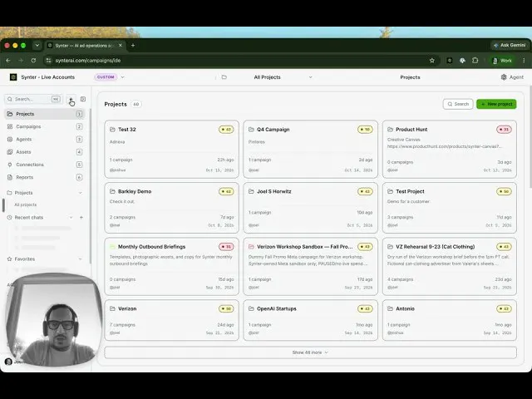
Task: Click the Ask Gemini button
Action: coord(510,45)
